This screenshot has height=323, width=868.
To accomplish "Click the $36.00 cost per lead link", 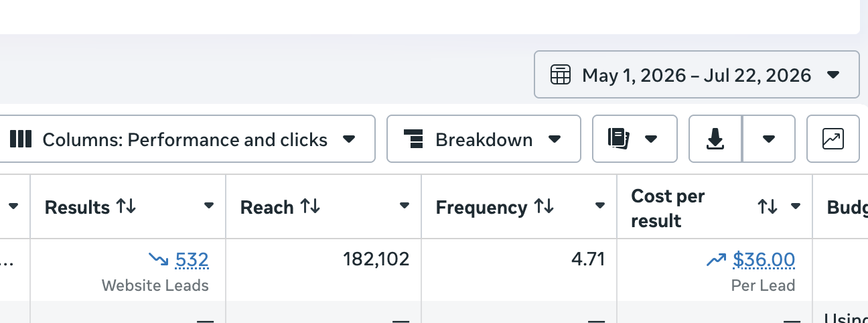I will click(764, 259).
